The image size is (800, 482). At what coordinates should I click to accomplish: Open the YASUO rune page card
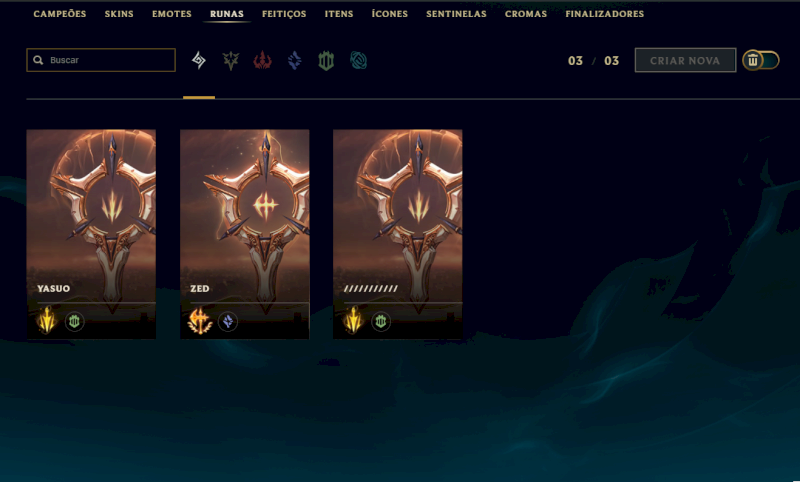coord(91,234)
